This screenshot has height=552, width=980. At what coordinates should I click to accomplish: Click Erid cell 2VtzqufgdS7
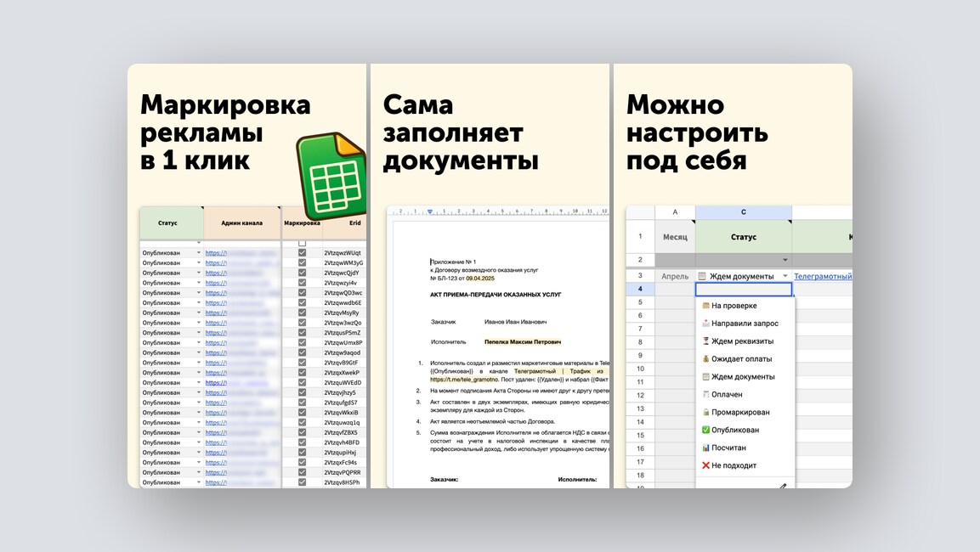click(344, 403)
